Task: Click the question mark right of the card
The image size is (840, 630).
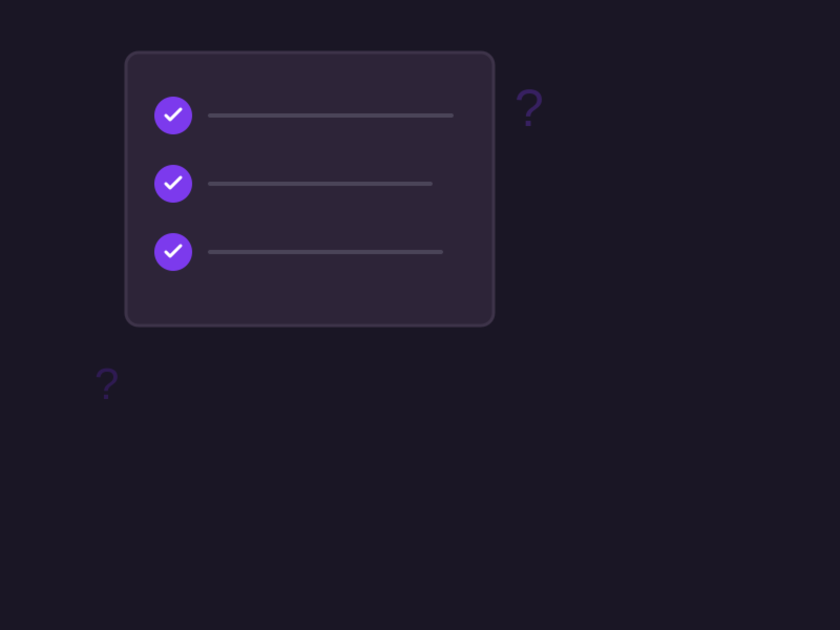Action: click(529, 107)
